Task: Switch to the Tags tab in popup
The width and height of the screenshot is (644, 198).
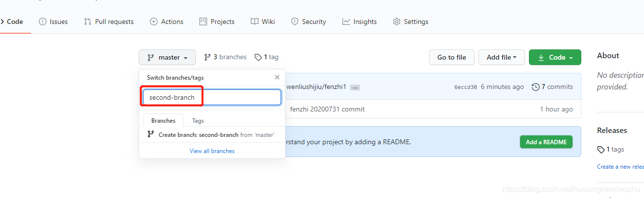Action: pos(198,121)
